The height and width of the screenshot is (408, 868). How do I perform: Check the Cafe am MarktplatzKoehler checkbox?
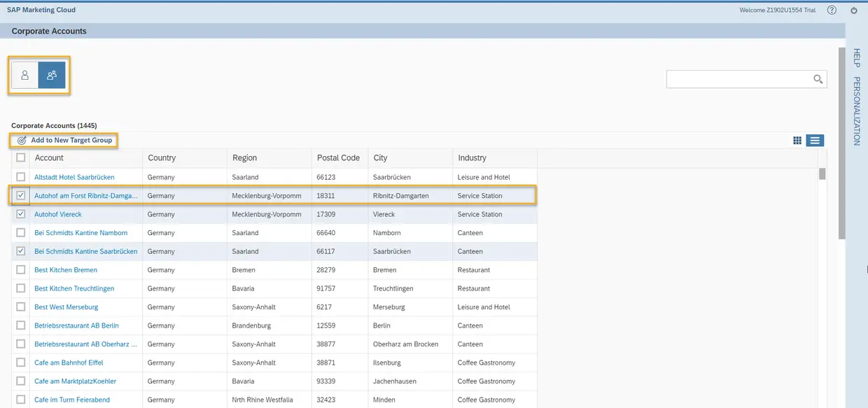tap(21, 381)
